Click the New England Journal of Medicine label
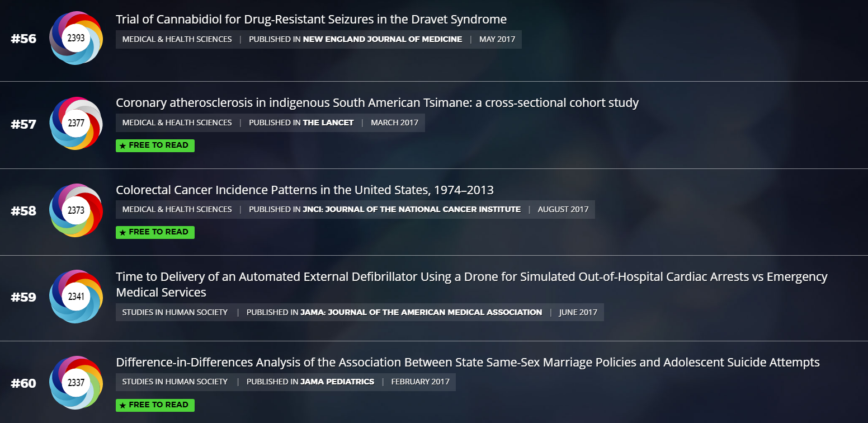This screenshot has width=868, height=423. (x=383, y=39)
